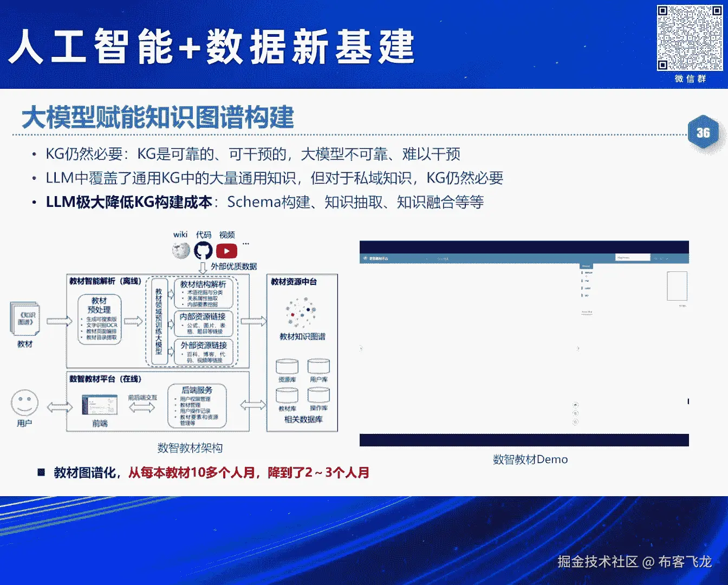The width and height of the screenshot is (728, 585).
Task: Click the 教材库 database cylinder icon
Action: coord(287,395)
